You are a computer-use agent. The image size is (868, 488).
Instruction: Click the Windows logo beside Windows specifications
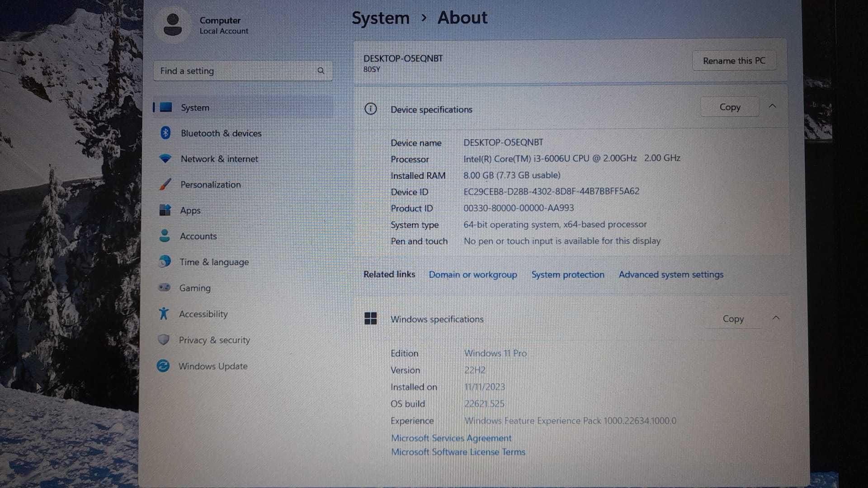(370, 319)
